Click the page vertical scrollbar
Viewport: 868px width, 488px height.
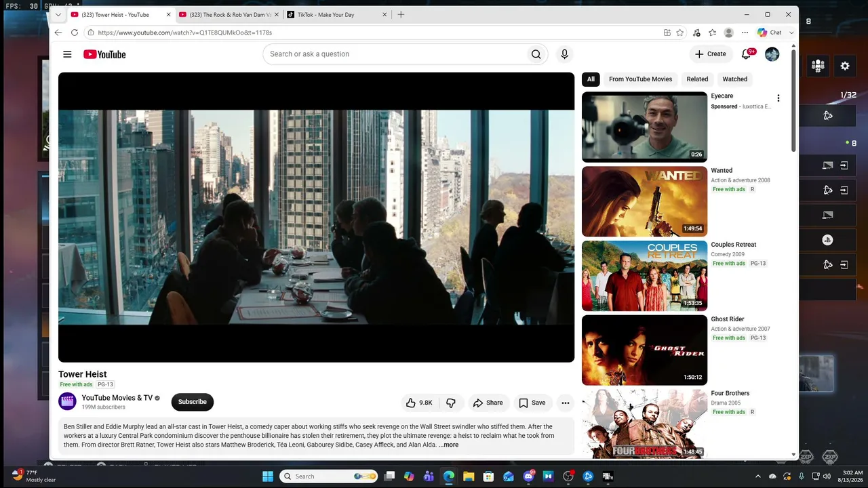coord(794,102)
